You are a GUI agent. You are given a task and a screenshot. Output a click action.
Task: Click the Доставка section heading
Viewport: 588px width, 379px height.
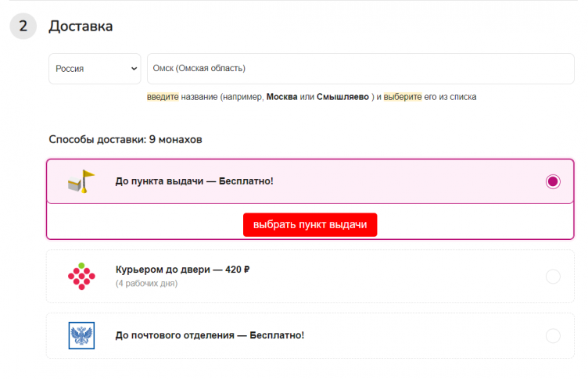[x=81, y=27]
